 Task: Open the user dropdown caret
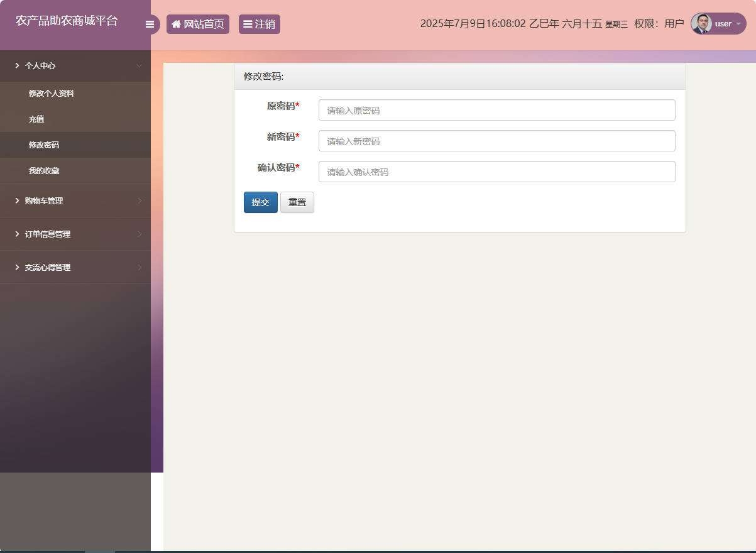point(738,24)
